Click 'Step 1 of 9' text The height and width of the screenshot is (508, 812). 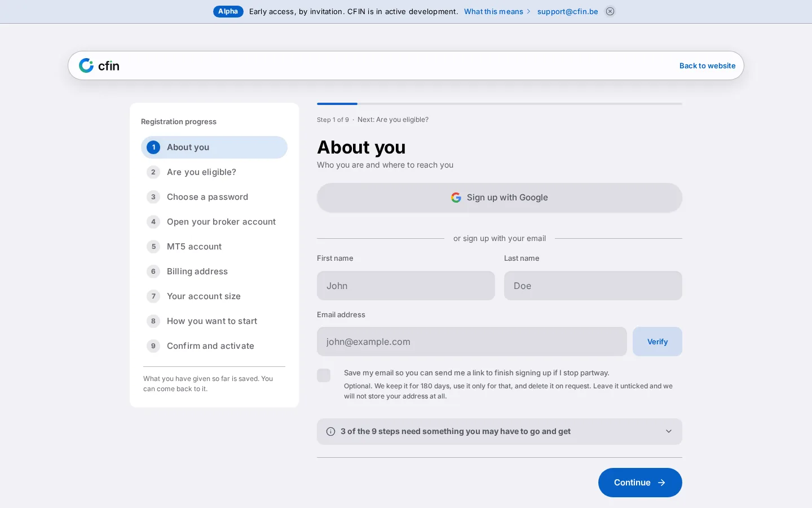[333, 120]
